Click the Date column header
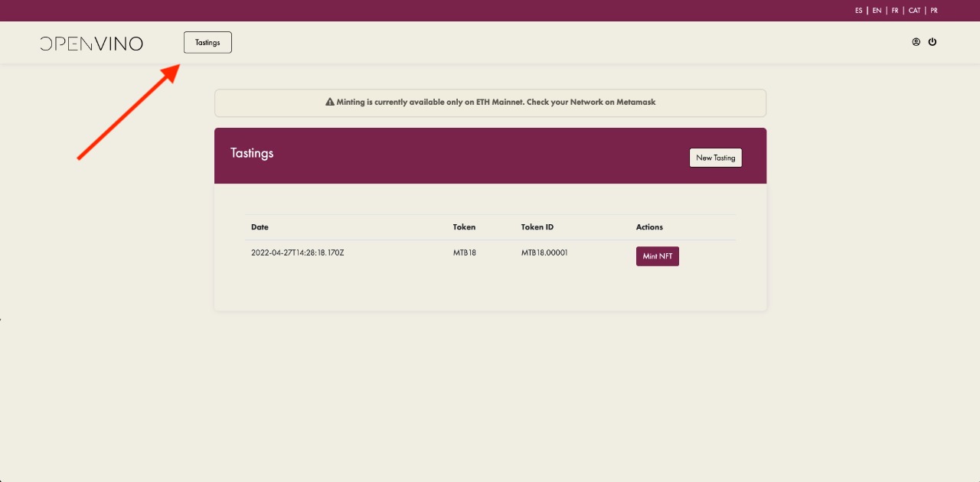Screen dimensions: 980x482 point(260,227)
